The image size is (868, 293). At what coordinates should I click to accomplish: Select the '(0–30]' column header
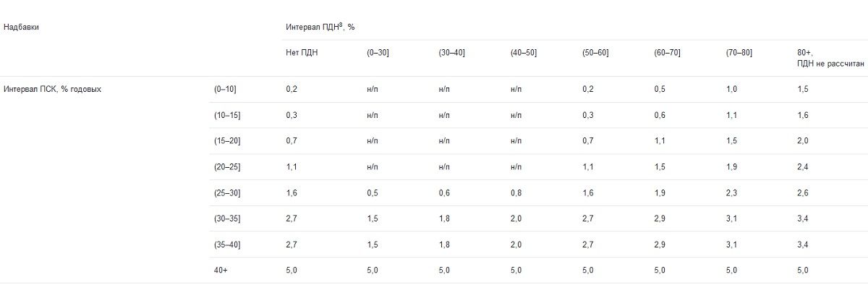[x=378, y=53]
